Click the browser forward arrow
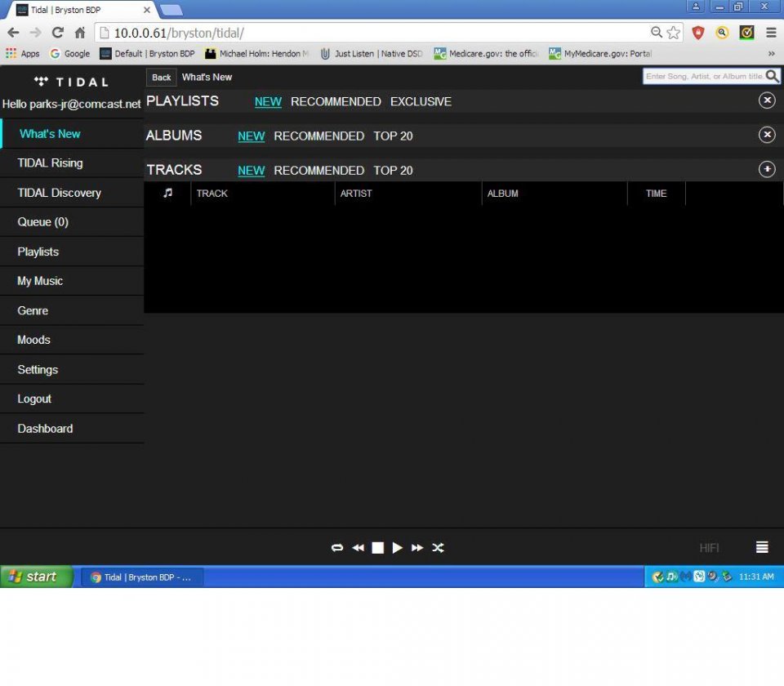Viewport: 784px width, 686px height. click(35, 33)
